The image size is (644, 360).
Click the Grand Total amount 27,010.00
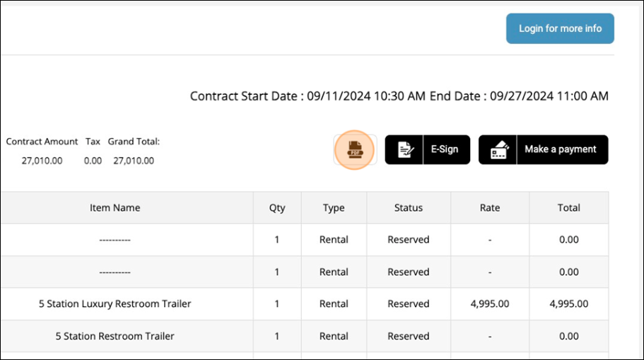(x=134, y=161)
